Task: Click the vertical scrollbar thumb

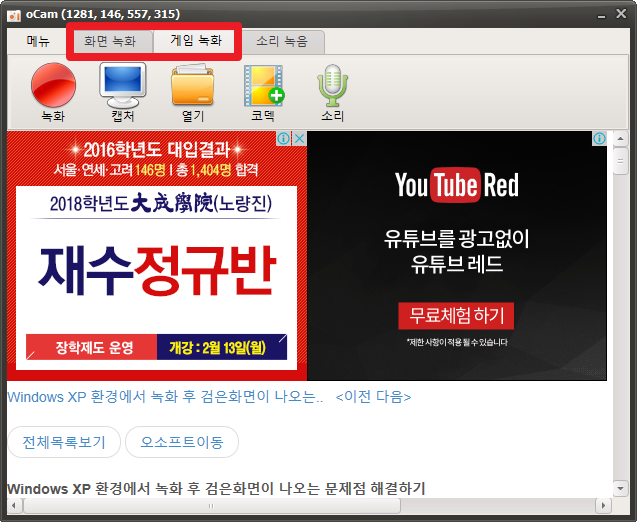Action: (620, 161)
